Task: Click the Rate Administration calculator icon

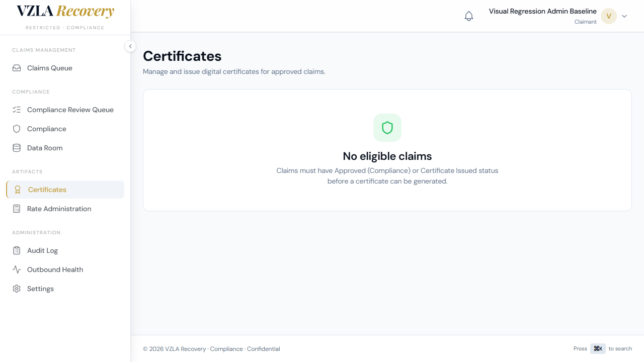Action: click(17, 209)
